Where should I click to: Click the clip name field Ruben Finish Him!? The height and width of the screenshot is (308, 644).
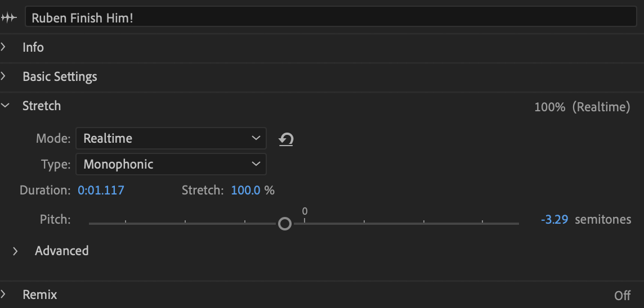click(330, 18)
